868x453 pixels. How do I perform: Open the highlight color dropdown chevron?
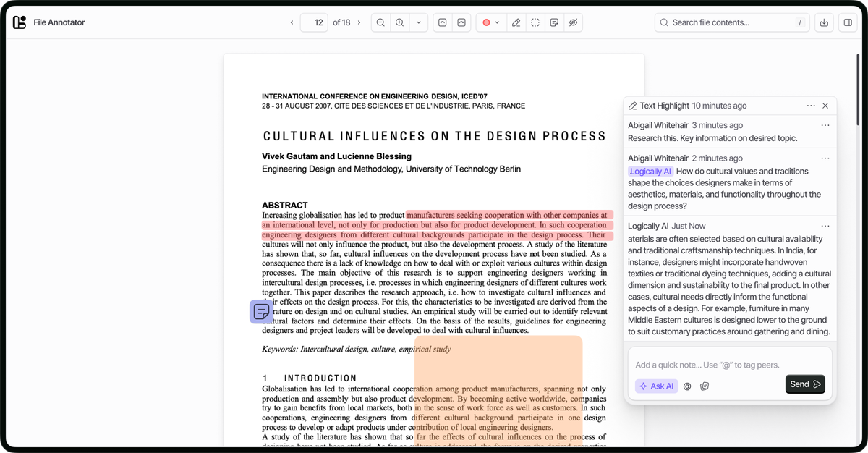click(498, 22)
